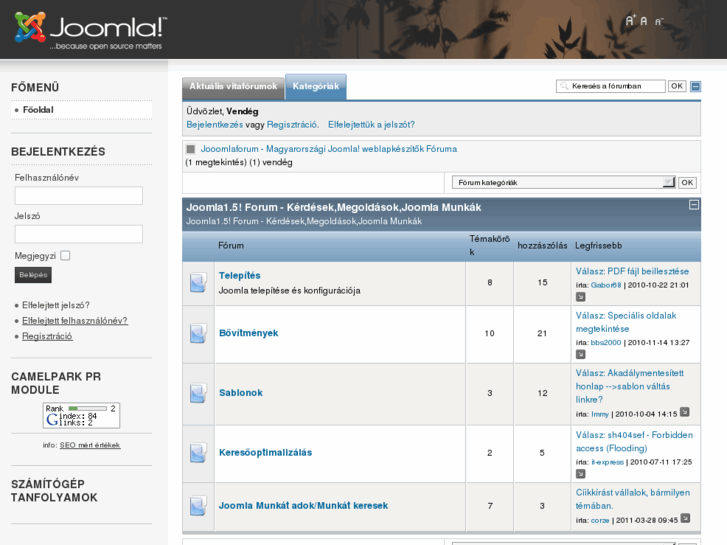Open the Jooomlaforum - Magyarországi Joomla! weblapkészítők Fóruma link
This screenshot has height=545, width=727.
tap(329, 149)
